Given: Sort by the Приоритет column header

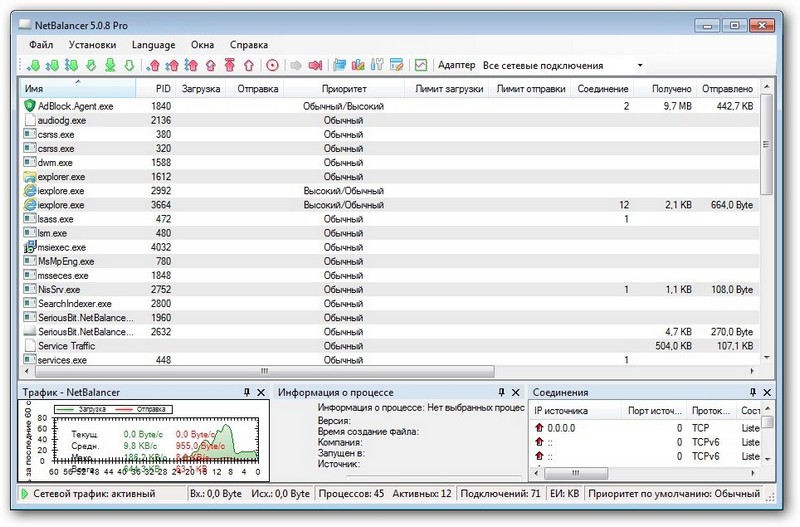Looking at the screenshot, I should (344, 89).
